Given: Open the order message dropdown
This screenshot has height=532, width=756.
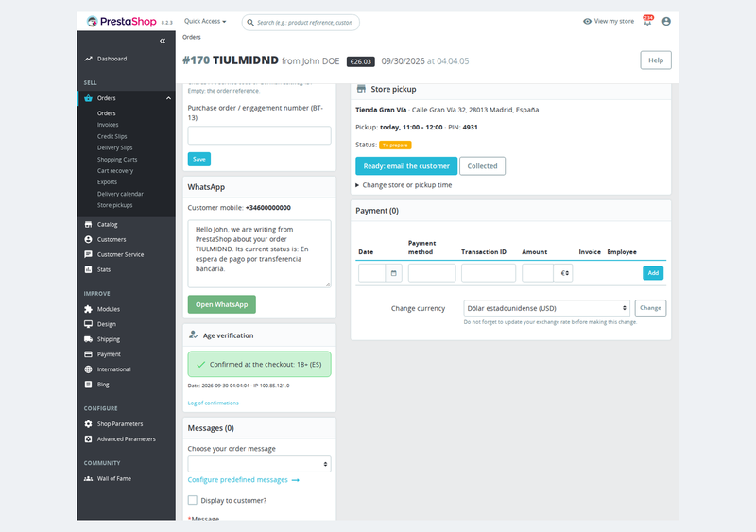Looking at the screenshot, I should point(259,464).
